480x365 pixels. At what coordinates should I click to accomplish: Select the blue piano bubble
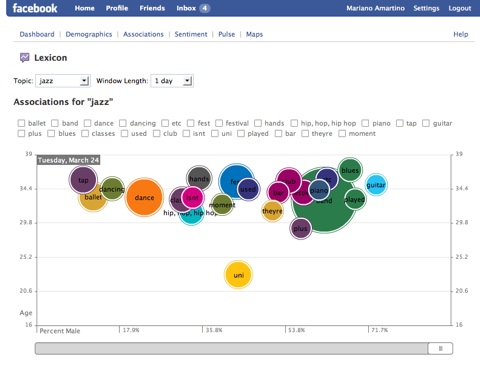(319, 190)
